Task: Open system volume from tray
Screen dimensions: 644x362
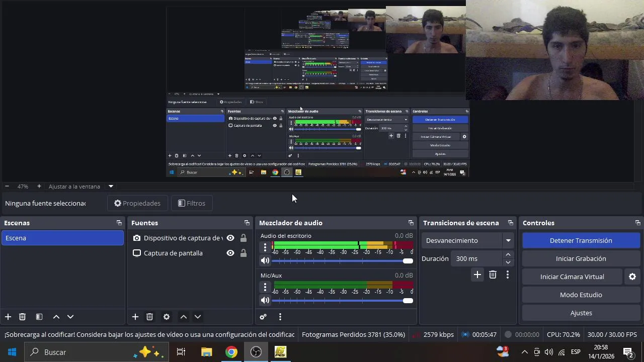Action: point(549,352)
